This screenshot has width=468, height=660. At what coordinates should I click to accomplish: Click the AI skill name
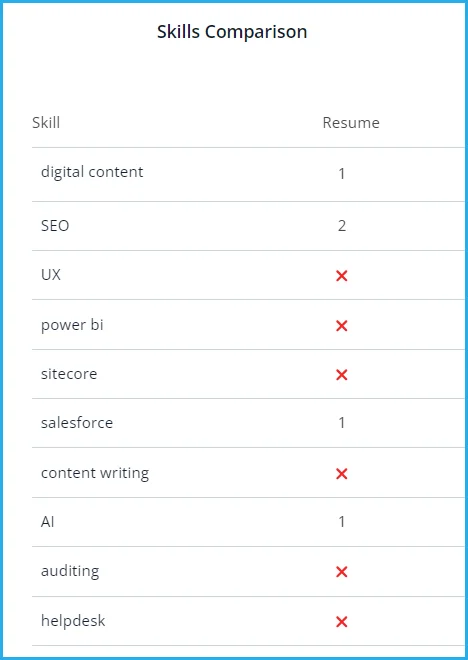coord(48,522)
